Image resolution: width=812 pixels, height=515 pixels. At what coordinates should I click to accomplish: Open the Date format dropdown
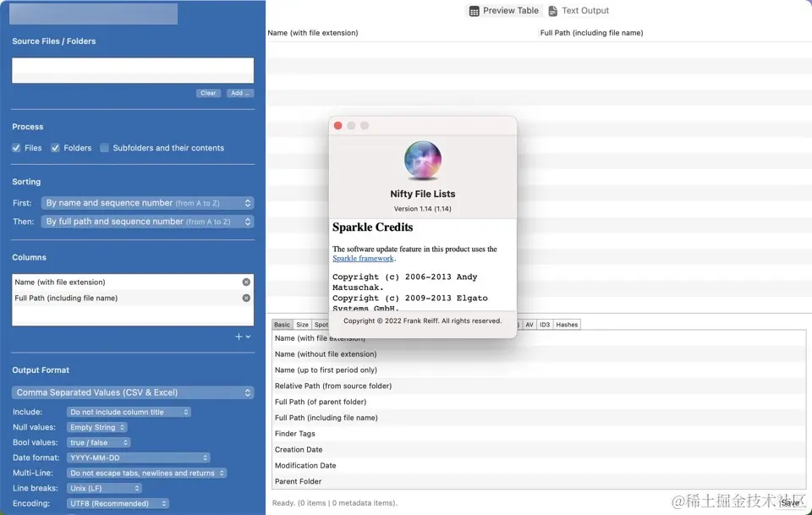point(138,457)
